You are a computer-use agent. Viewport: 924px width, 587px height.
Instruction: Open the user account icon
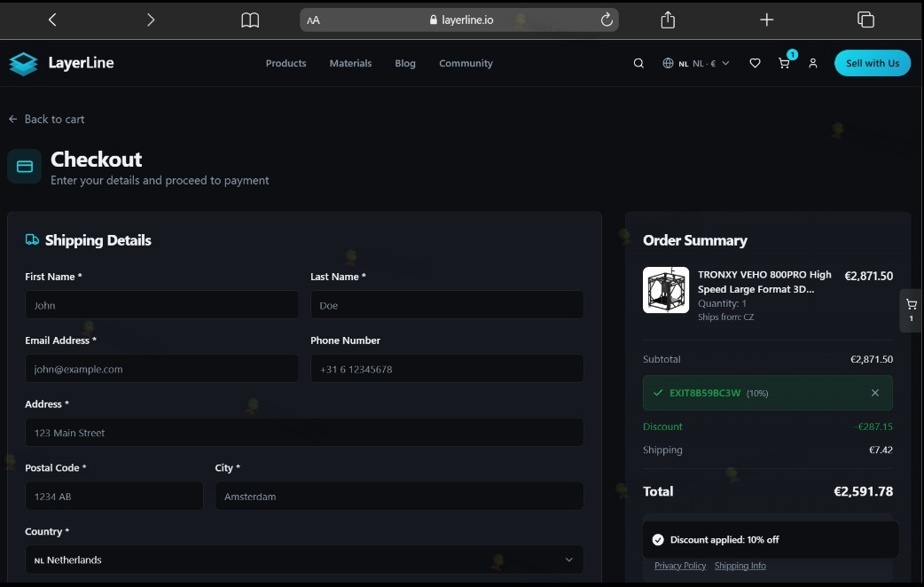812,63
